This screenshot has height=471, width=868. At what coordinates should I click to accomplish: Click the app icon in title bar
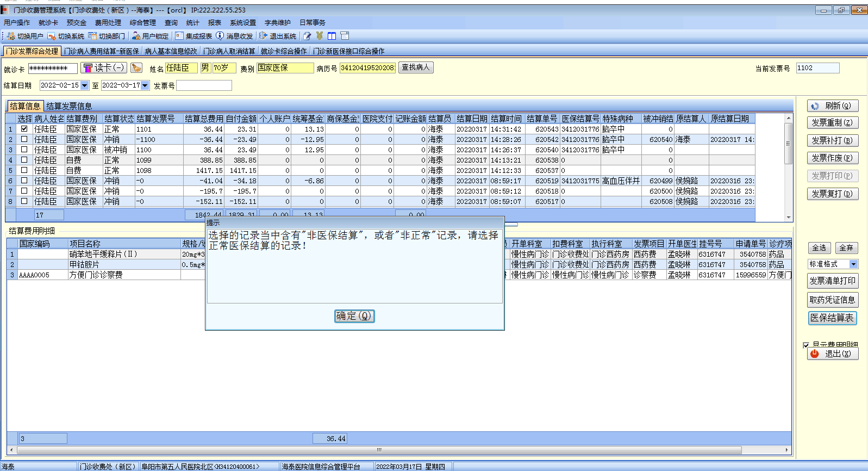tap(4, 10)
